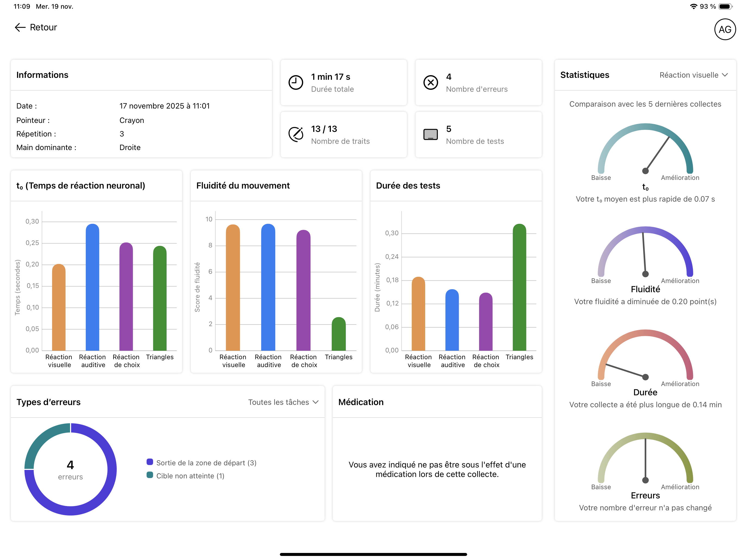Screen dimensions: 747x560
Task: Tap the Fluidité comparison gauge
Action: coord(645,252)
